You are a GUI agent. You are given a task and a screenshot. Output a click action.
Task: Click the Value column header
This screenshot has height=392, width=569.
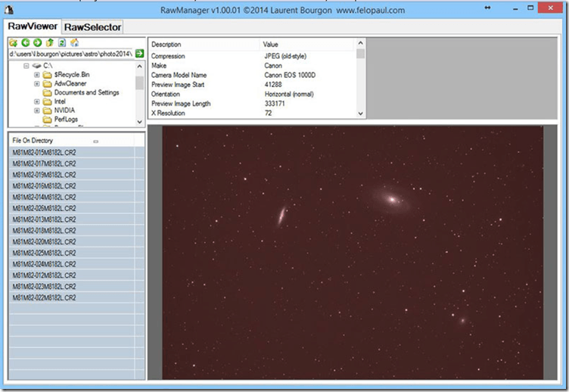coord(308,45)
